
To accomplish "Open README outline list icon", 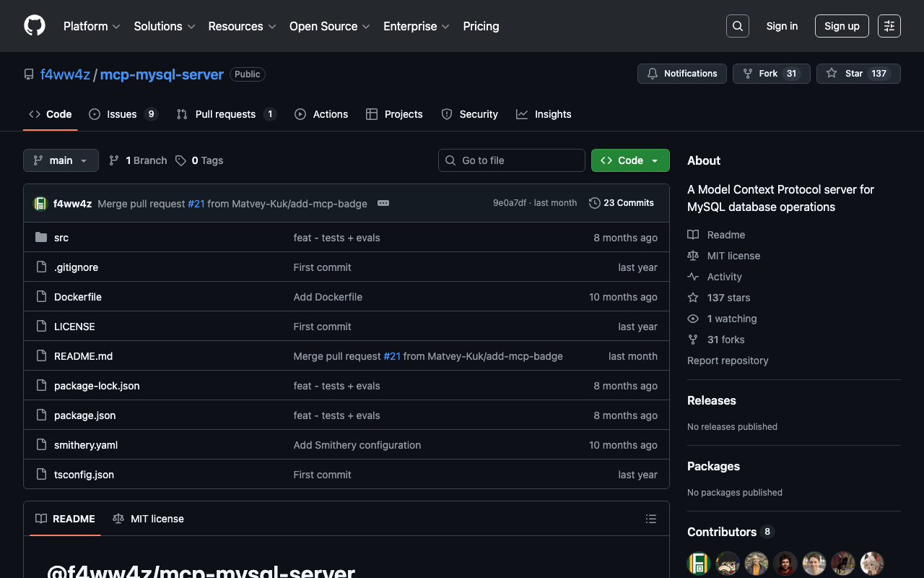I will (x=650, y=519).
